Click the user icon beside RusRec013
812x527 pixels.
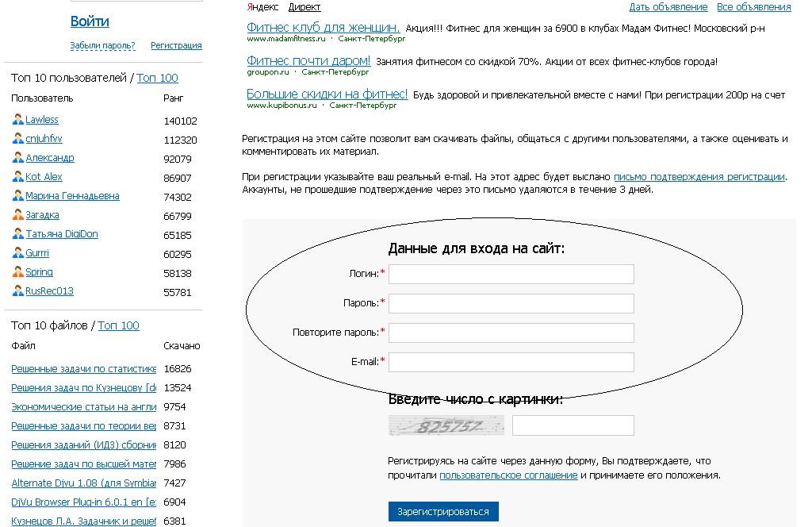click(17, 290)
